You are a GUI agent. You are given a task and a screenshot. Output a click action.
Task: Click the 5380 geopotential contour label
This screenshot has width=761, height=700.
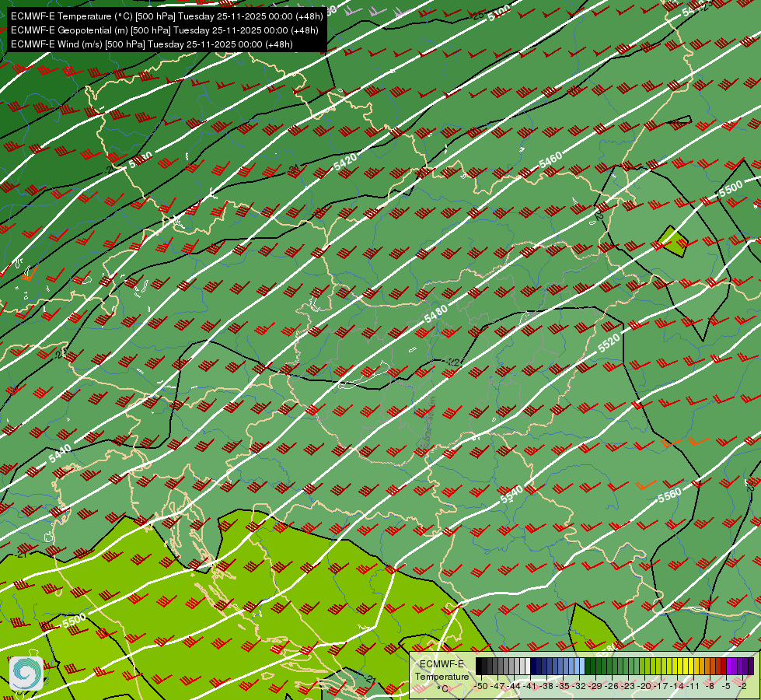141,159
